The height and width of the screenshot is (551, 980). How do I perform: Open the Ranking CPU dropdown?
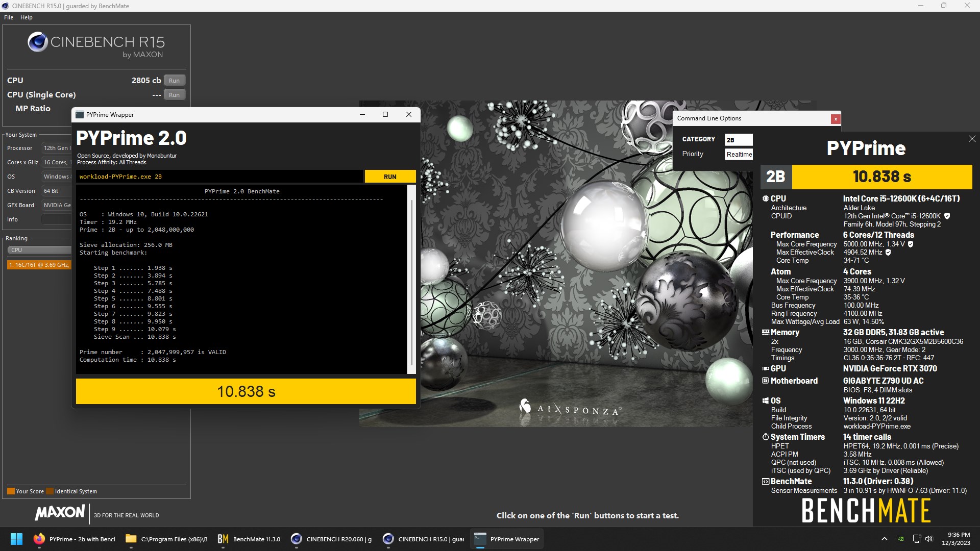click(x=40, y=250)
